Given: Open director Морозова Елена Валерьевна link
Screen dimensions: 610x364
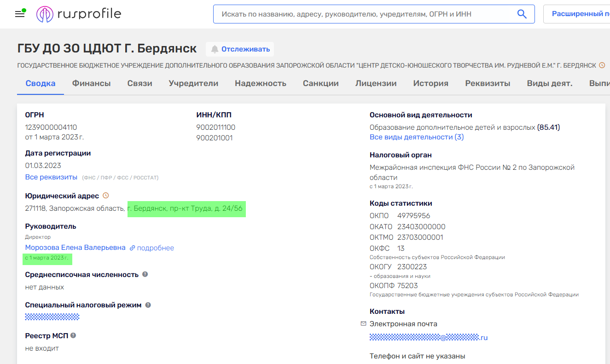Looking at the screenshot, I should click(75, 248).
